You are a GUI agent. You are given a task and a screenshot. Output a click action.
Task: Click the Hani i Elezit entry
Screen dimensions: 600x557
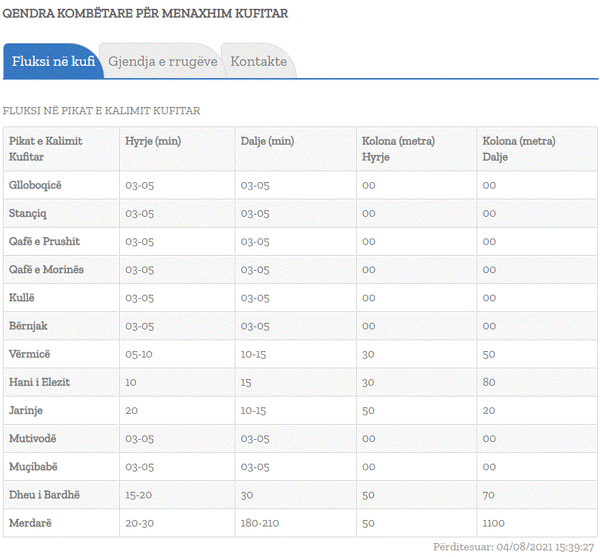[x=39, y=382]
